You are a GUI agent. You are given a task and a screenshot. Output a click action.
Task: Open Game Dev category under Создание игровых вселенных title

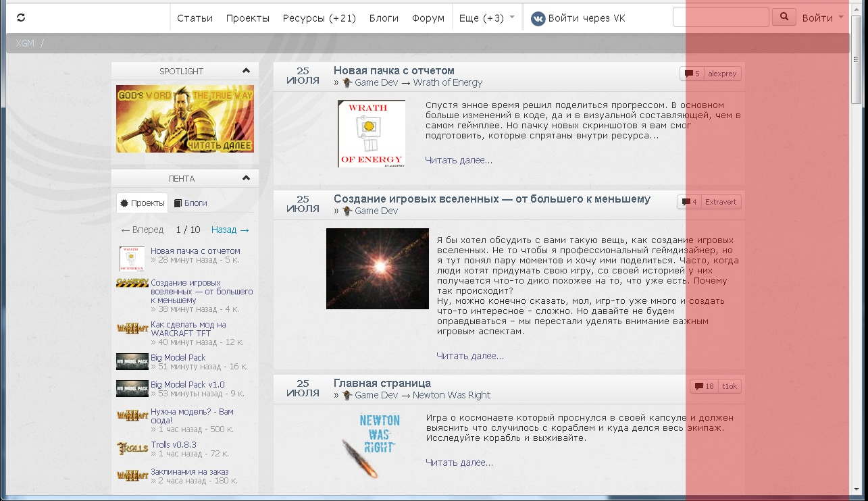[x=376, y=211]
